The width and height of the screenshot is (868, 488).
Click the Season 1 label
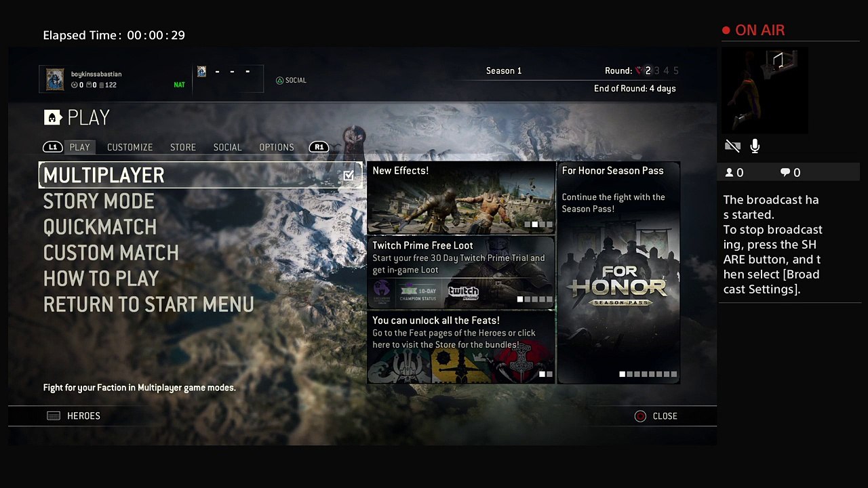pyautogui.click(x=504, y=70)
